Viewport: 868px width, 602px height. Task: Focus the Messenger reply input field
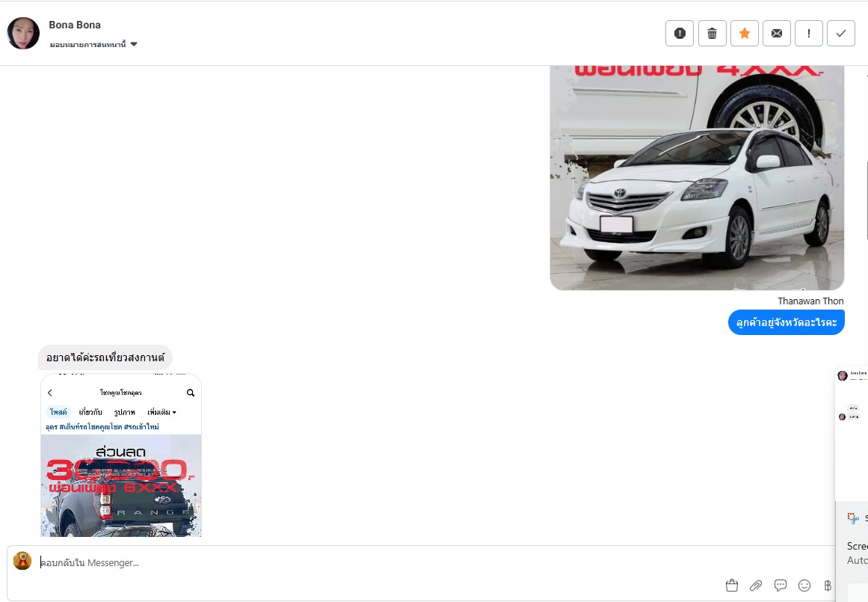pyautogui.click(x=421, y=562)
